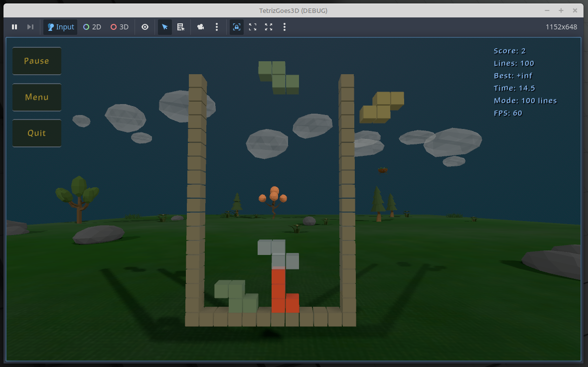Suspend the running game with the pause icon
The image size is (588, 367).
(x=14, y=27)
